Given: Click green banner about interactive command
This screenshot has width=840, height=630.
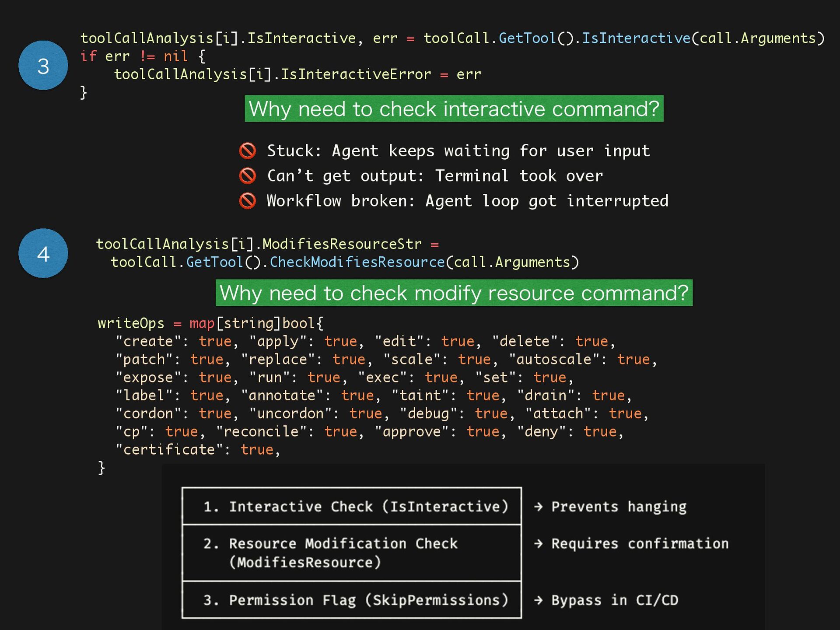Looking at the screenshot, I should coord(454,109).
